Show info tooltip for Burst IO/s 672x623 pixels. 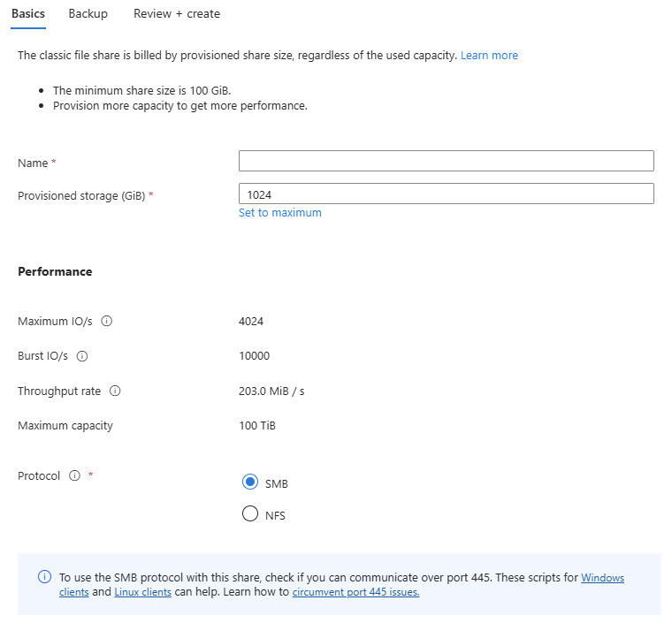coord(82,356)
